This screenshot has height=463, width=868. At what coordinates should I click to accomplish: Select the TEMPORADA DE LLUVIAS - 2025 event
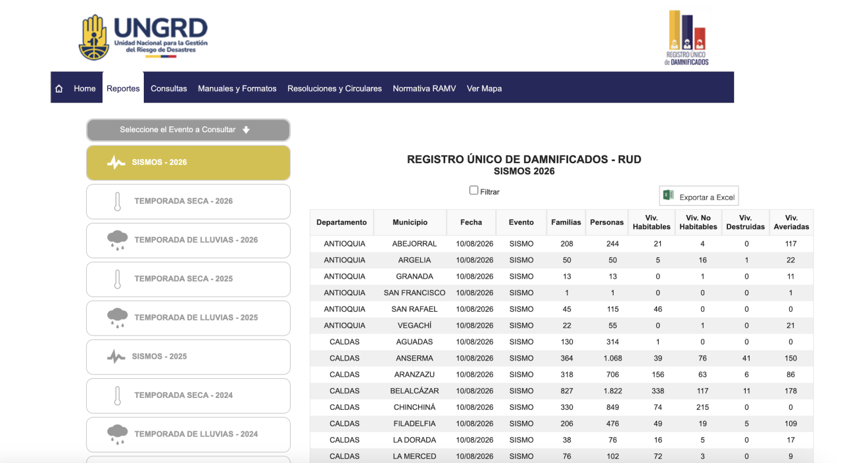(188, 318)
